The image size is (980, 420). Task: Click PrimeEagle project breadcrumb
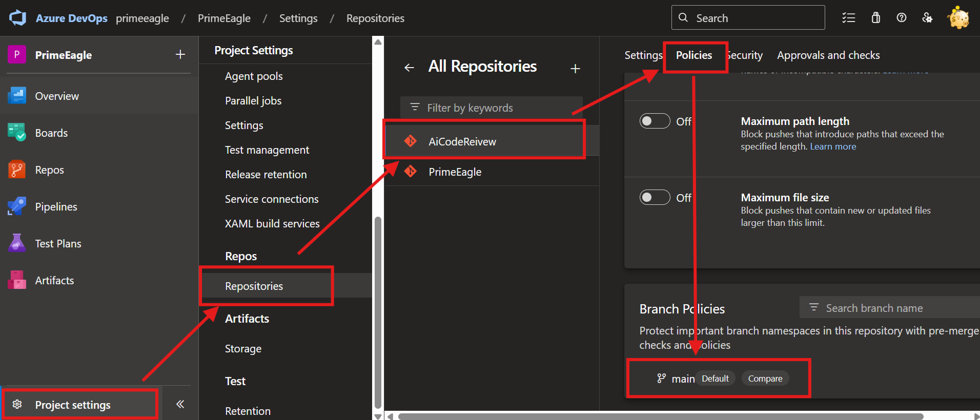(x=224, y=18)
